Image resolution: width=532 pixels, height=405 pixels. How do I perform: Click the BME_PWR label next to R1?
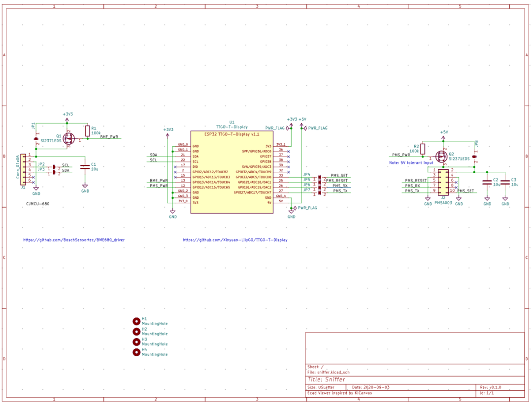pos(109,137)
